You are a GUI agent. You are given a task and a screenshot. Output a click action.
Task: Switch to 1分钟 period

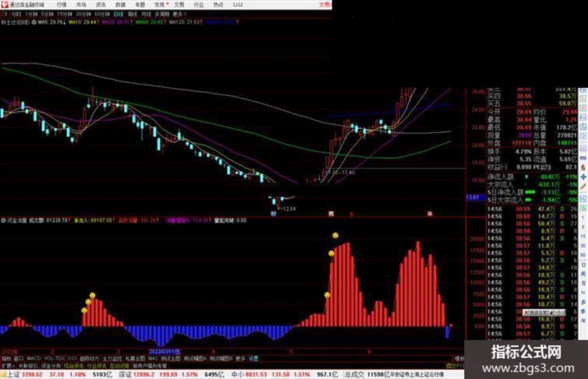tap(31, 14)
